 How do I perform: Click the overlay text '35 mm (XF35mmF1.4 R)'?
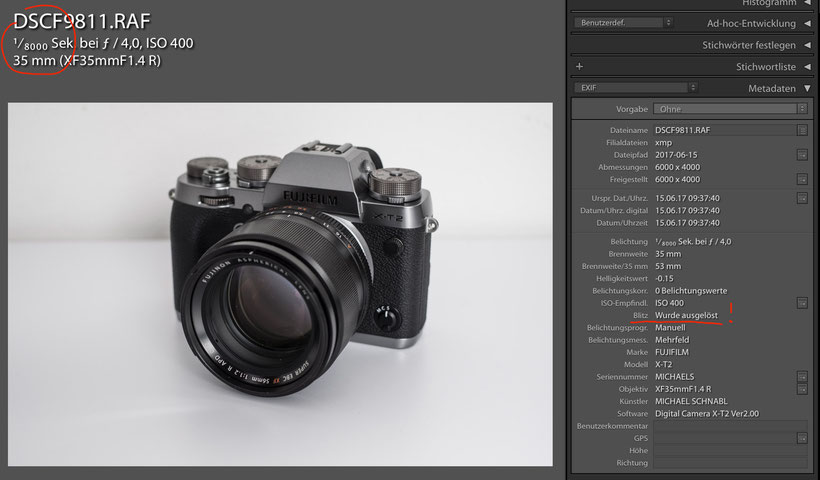[87, 61]
